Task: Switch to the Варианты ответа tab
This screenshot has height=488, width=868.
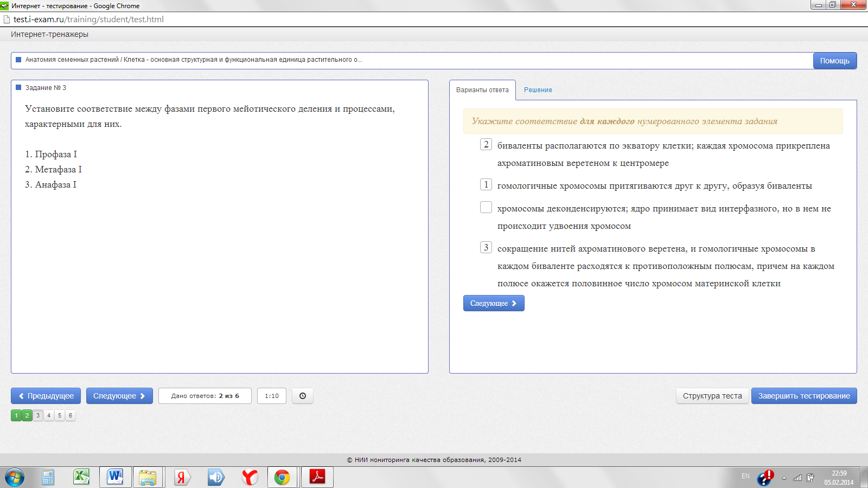Action: click(482, 90)
